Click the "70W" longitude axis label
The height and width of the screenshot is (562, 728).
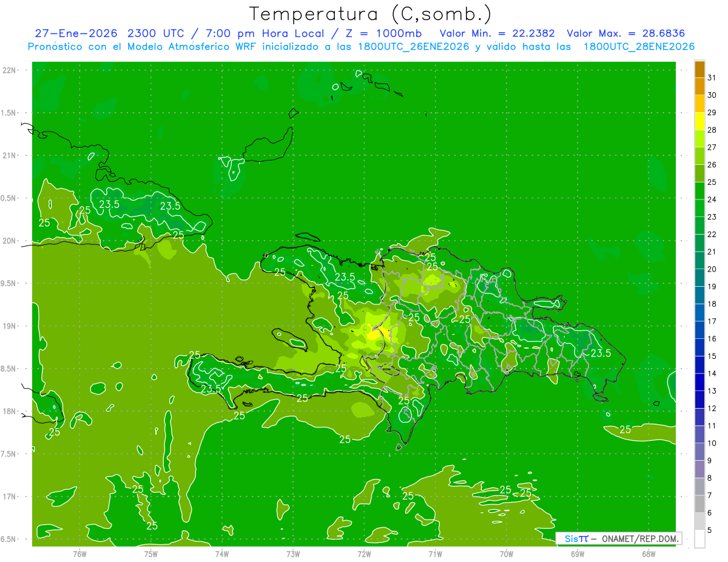[507, 554]
